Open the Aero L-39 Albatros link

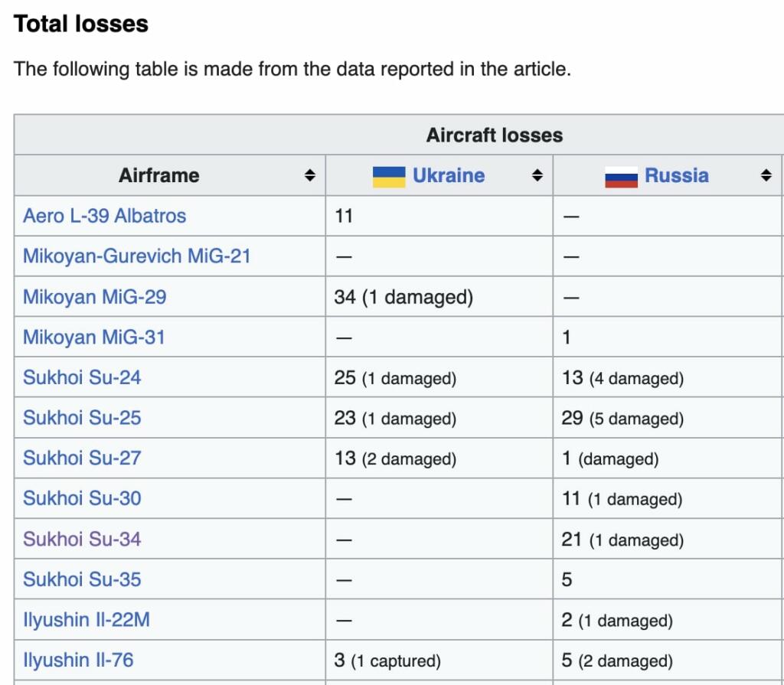pos(105,216)
